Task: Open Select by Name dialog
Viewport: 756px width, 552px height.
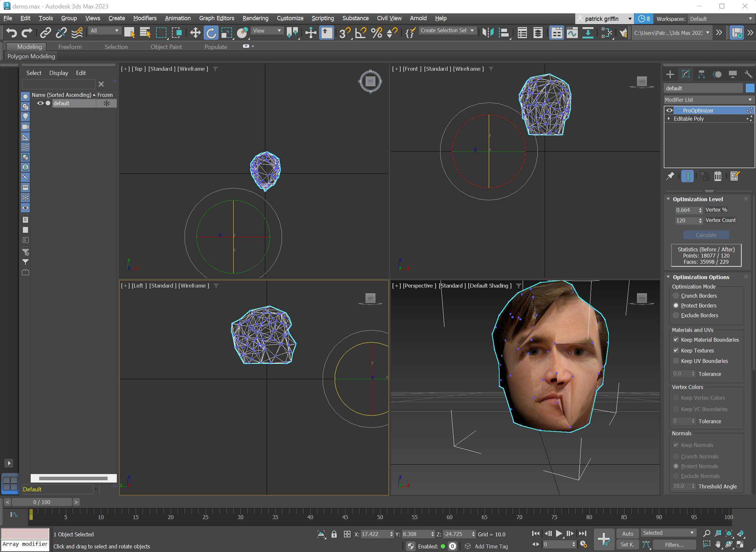Action: [x=145, y=32]
